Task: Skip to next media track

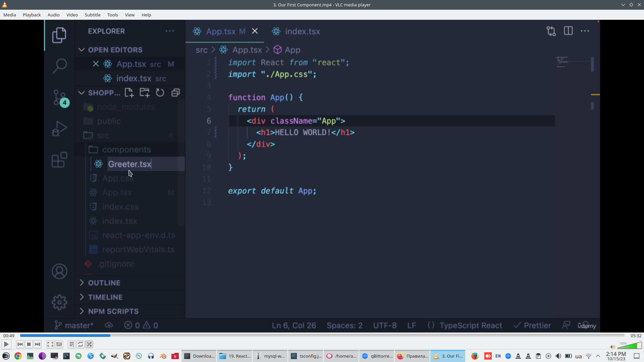Action: [x=38, y=344]
